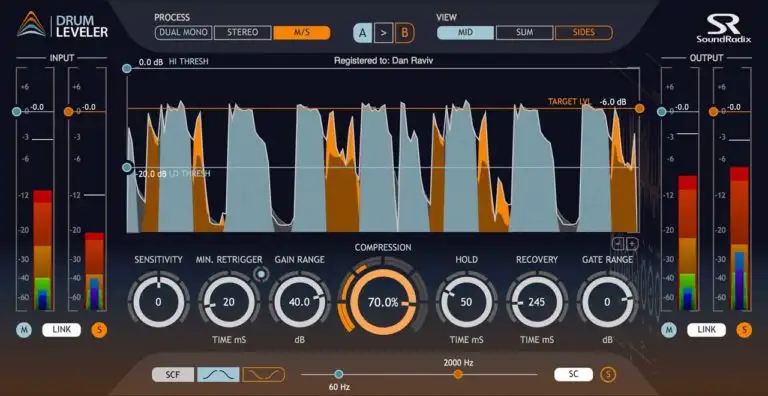This screenshot has width=768, height=396.
Task: Click the "2000 Hz" frequency label
Action: (458, 363)
